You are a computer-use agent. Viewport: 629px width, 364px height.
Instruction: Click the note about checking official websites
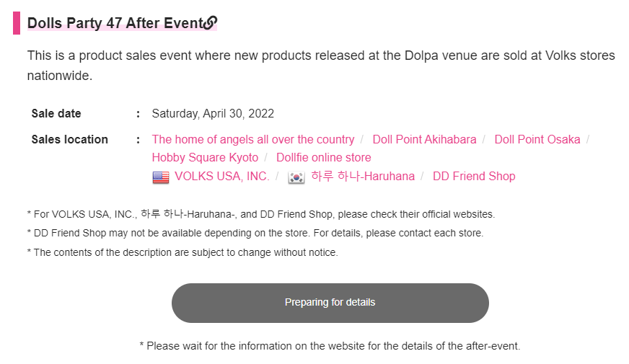click(x=260, y=214)
